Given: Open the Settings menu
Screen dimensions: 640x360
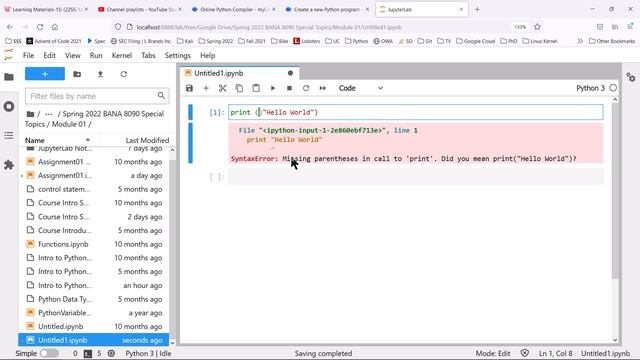Looking at the screenshot, I should (x=178, y=56).
